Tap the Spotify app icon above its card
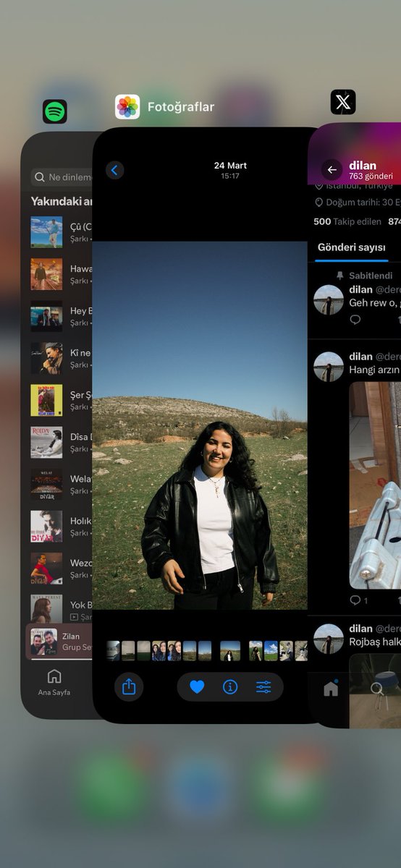Image resolution: width=401 pixels, height=868 pixels. click(x=55, y=111)
